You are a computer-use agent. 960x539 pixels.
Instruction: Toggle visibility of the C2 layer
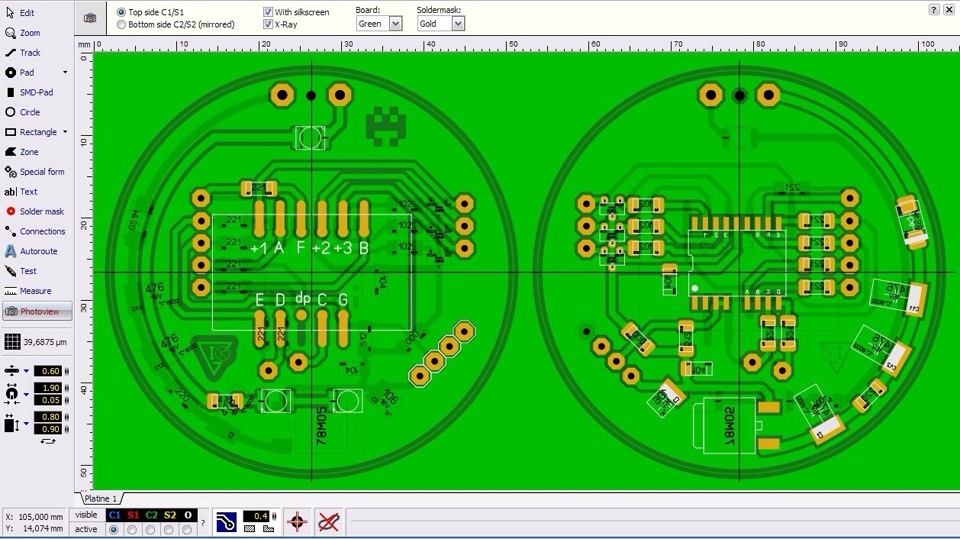(151, 515)
